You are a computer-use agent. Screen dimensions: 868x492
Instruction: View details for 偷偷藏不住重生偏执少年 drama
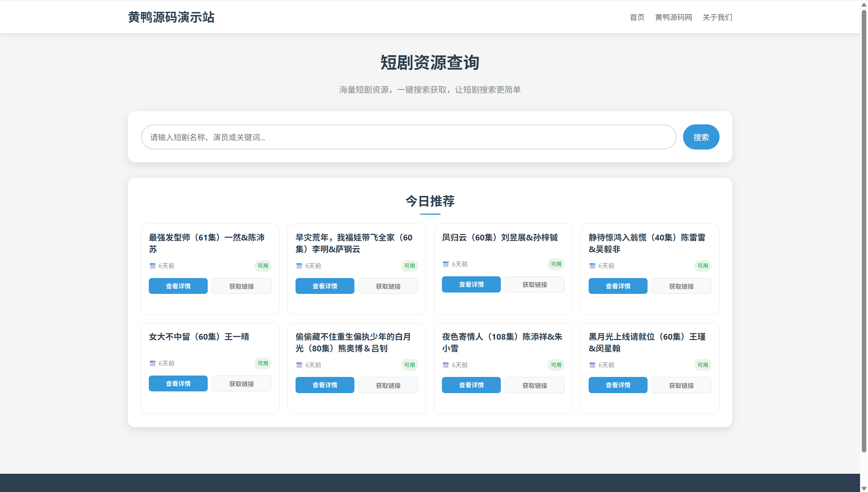coord(325,385)
